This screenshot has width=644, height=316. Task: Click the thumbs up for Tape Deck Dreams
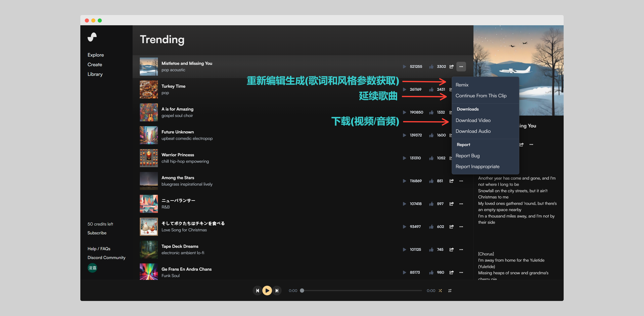(431, 250)
